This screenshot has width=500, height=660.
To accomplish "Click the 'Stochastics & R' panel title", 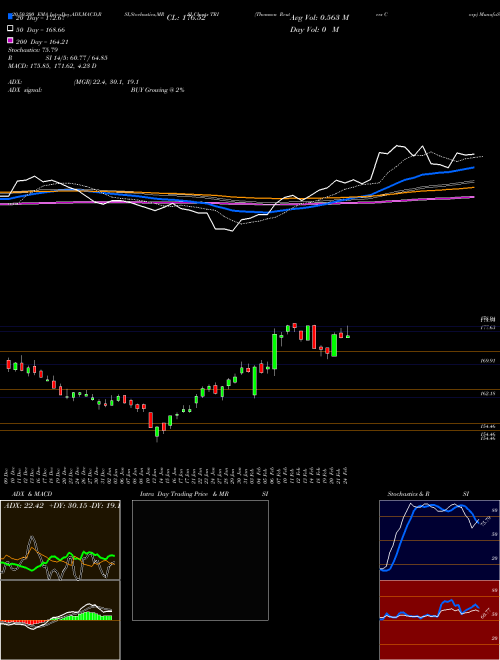I will tap(409, 494).
